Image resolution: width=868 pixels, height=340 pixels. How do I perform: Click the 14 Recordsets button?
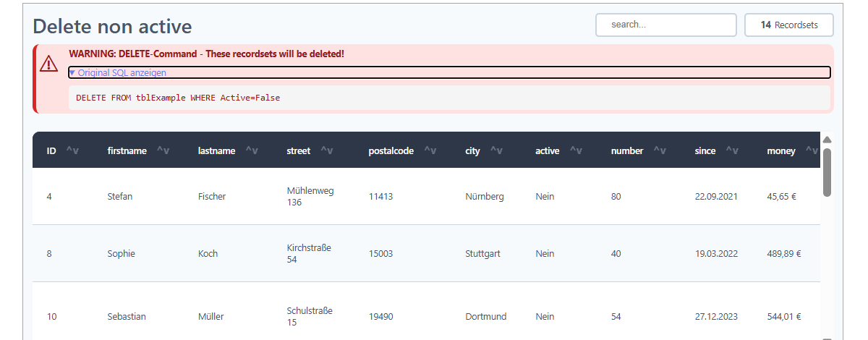(789, 25)
